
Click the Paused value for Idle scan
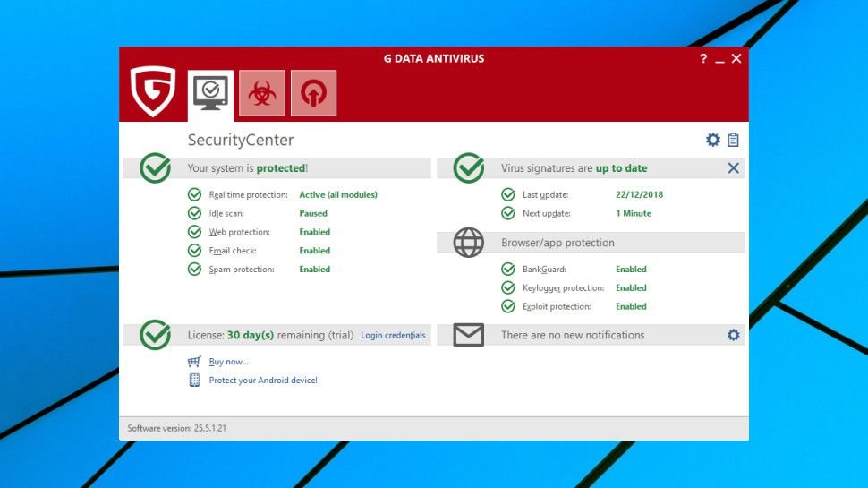313,213
